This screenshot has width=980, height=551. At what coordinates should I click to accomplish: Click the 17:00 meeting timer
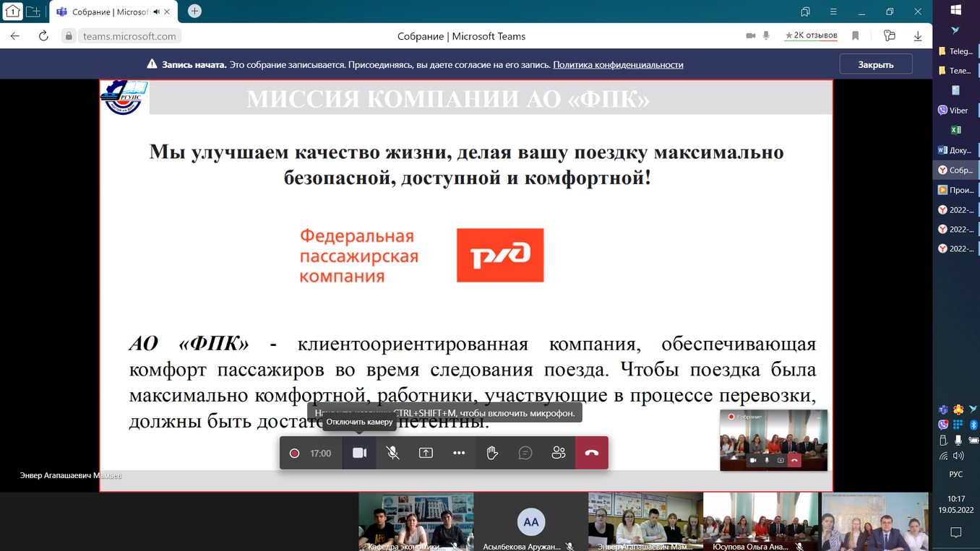pos(320,454)
